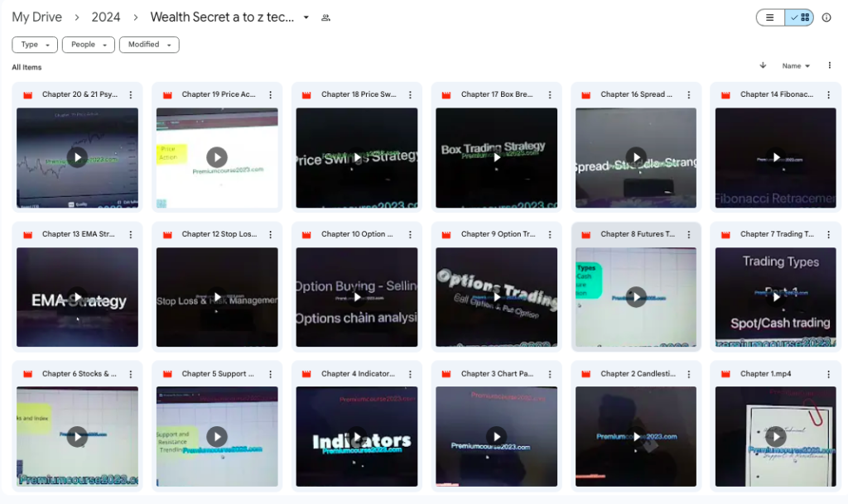Switch to list layout view
Viewport: 848px width, 504px height.
tap(770, 17)
